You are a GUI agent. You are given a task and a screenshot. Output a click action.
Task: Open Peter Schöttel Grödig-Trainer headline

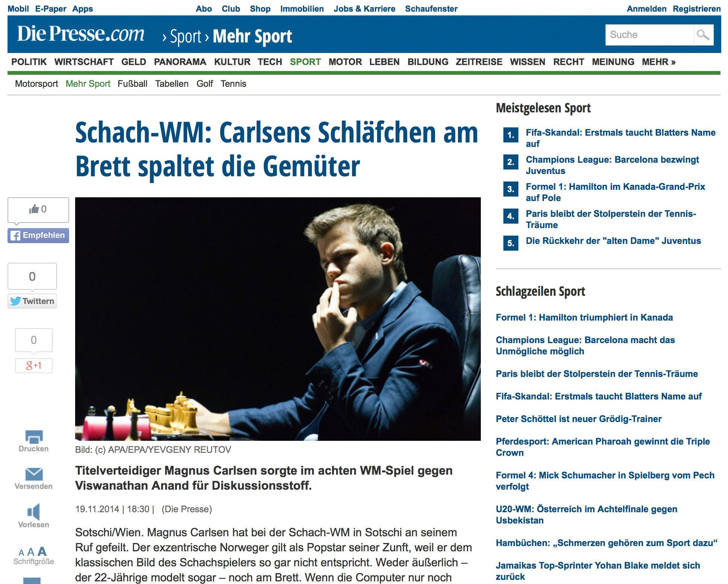[x=578, y=419]
